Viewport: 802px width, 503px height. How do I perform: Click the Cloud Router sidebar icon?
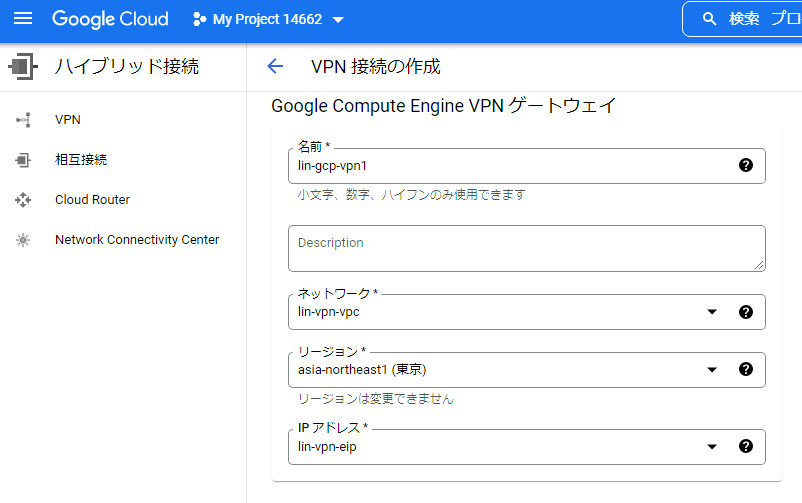23,200
